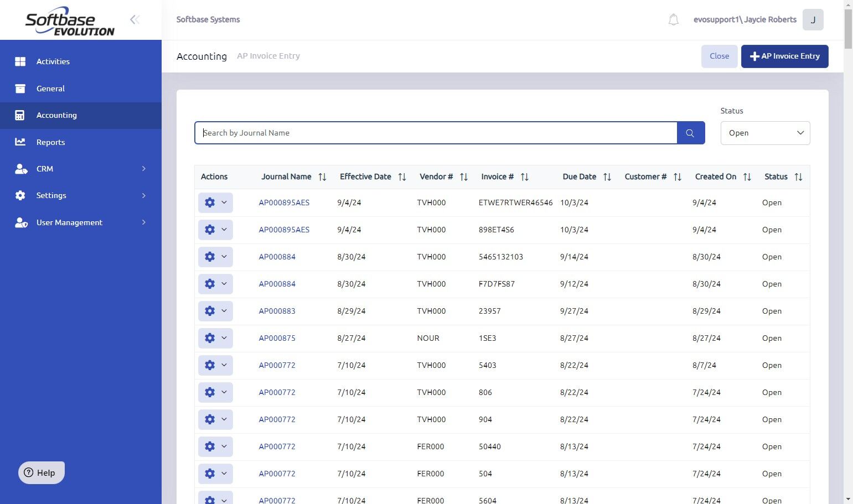Sort by Journal Name column arrows
853x504 pixels.
click(322, 177)
